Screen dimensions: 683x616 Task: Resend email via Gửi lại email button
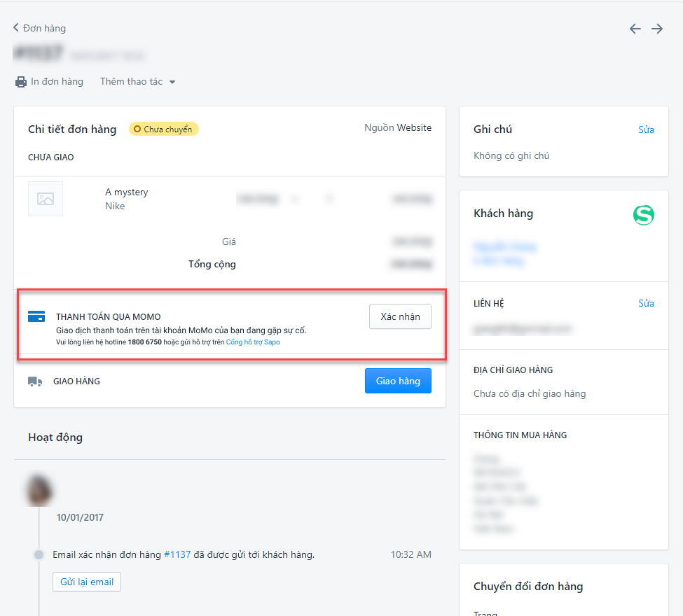(x=86, y=581)
